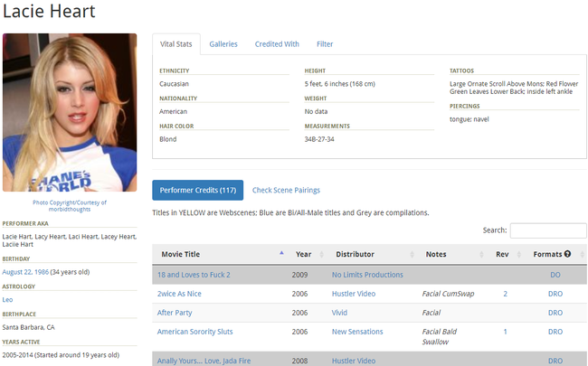Click the DO formats link in first row
The height and width of the screenshot is (366, 588).
click(x=555, y=275)
